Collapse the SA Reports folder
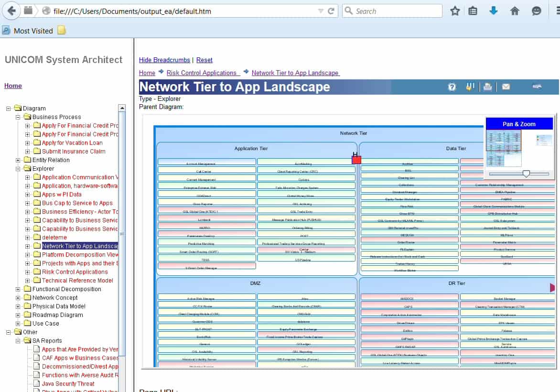This screenshot has width=560, height=392. (18, 341)
